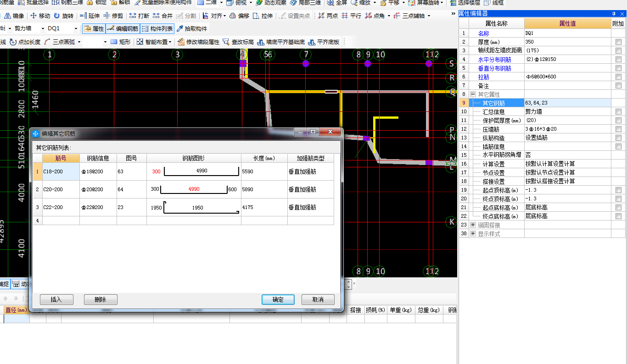This screenshot has width=627, height=364.
Task: Click the 拾取构件 pick component tool
Action: [192, 28]
